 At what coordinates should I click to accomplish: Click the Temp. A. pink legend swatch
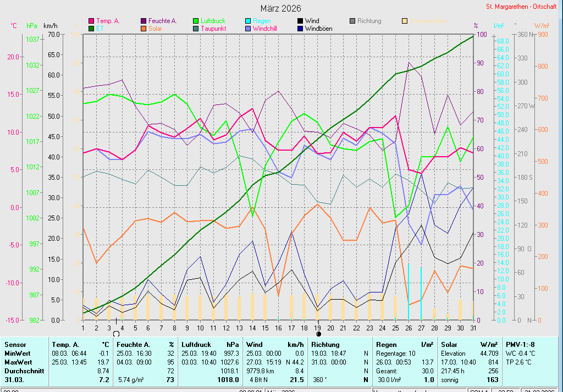point(91,21)
